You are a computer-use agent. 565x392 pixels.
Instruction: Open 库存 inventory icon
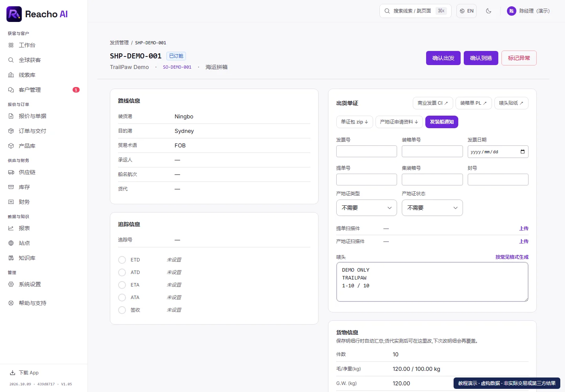11,187
